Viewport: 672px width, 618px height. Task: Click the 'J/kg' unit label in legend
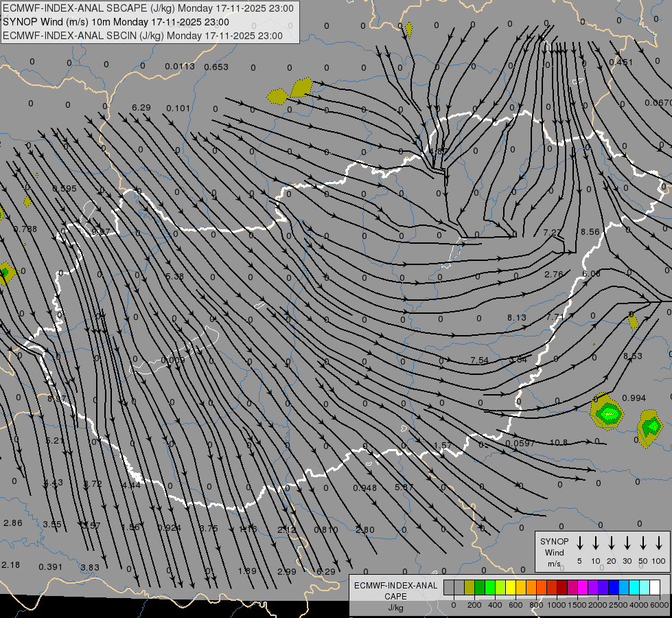tap(395, 608)
